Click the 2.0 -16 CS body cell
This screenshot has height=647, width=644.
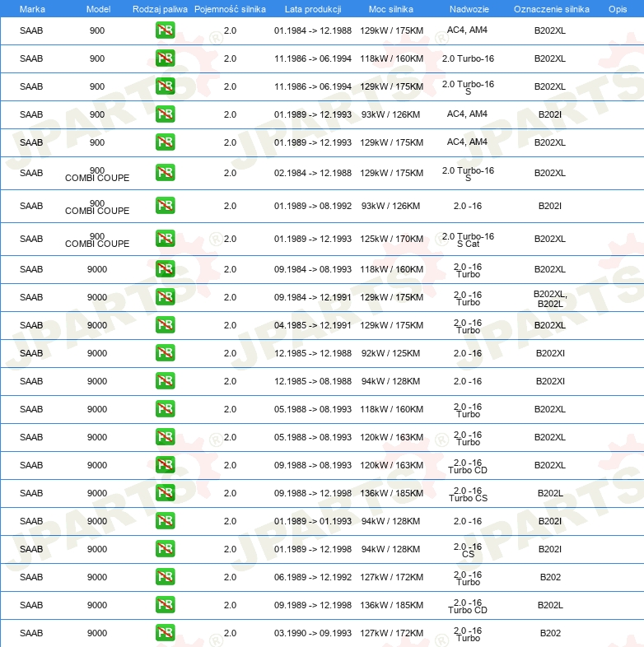468,551
